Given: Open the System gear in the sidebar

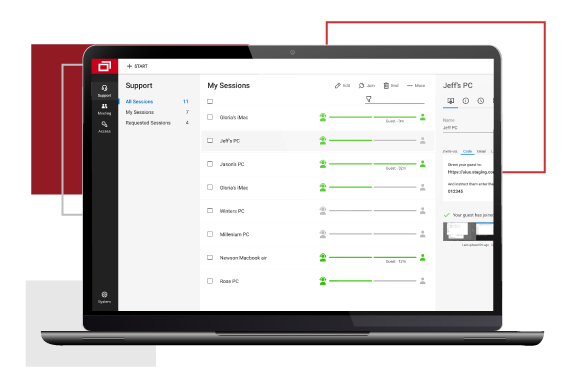Looking at the screenshot, I should click(104, 297).
